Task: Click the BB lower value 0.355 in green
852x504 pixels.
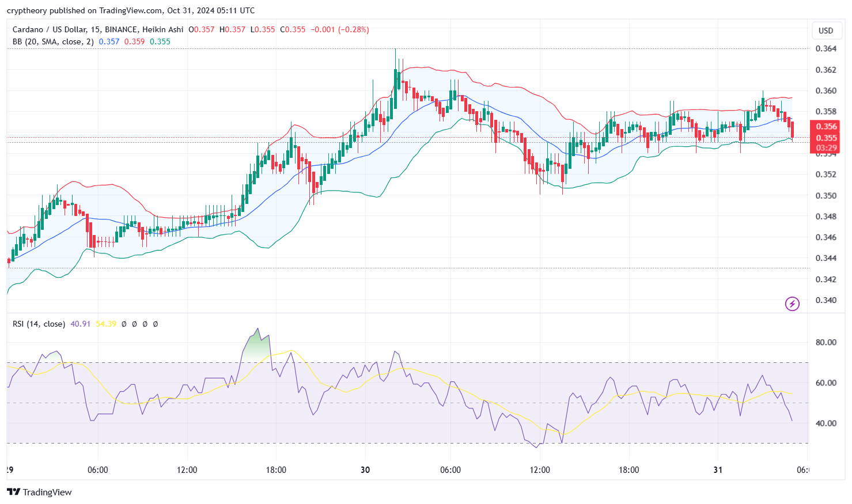Action: click(160, 41)
